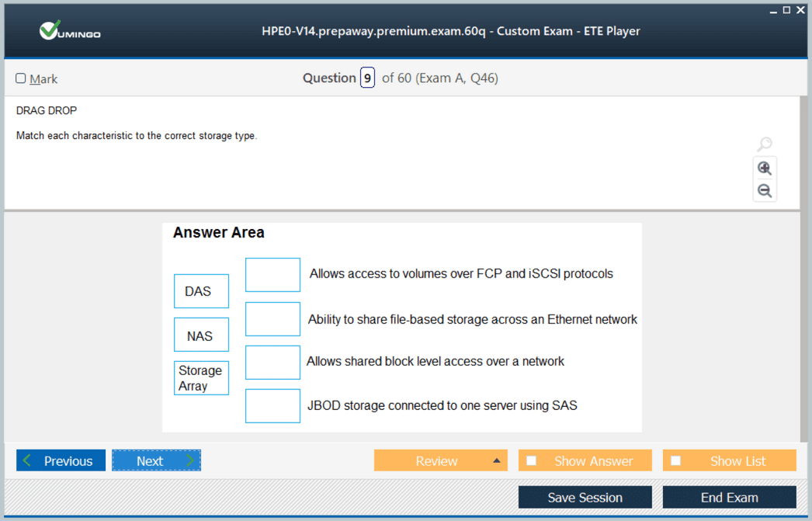The image size is (812, 521).
Task: Click the text 'JBOD storage connected to one server using SAS'
Action: click(442, 405)
